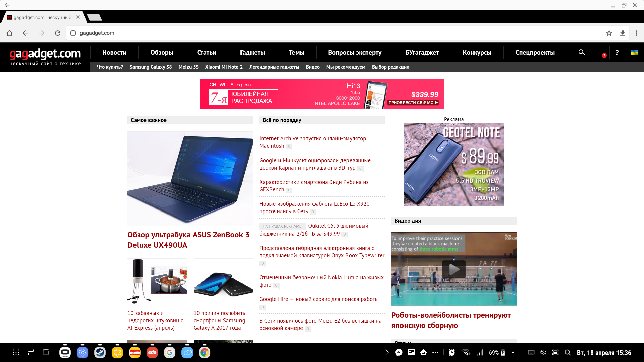Read Internet Archive Macintosh emulator news
The width and height of the screenshot is (644, 362).
[x=313, y=142]
